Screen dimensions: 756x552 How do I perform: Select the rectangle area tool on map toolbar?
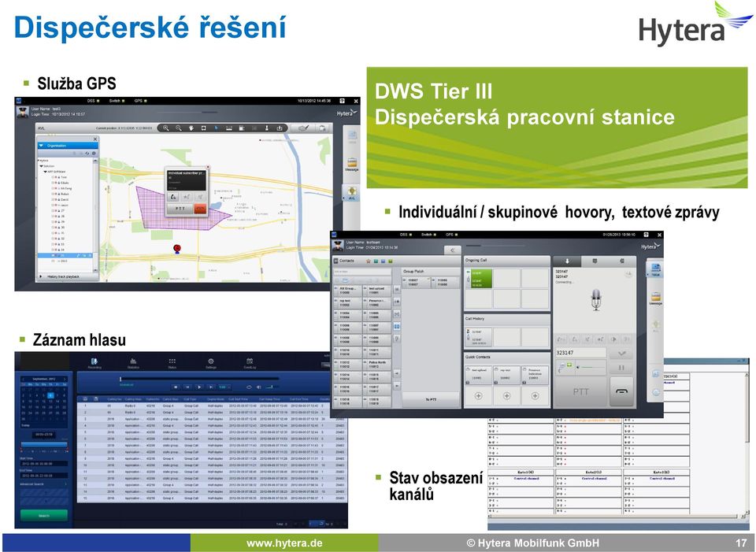tap(203, 128)
